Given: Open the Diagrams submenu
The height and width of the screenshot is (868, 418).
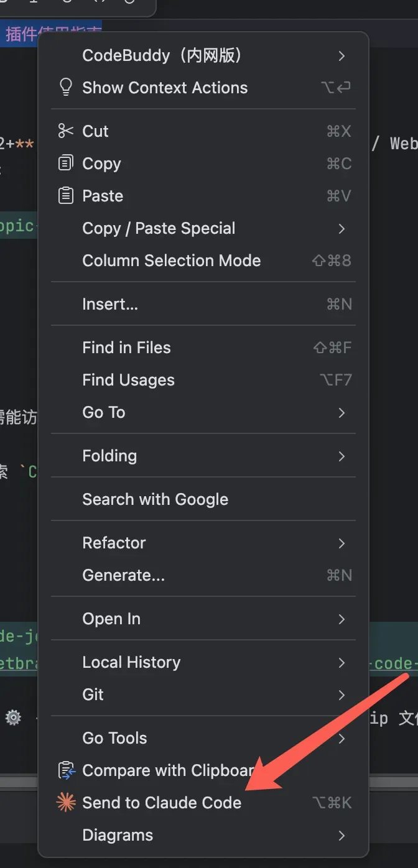Looking at the screenshot, I should coord(203,835).
